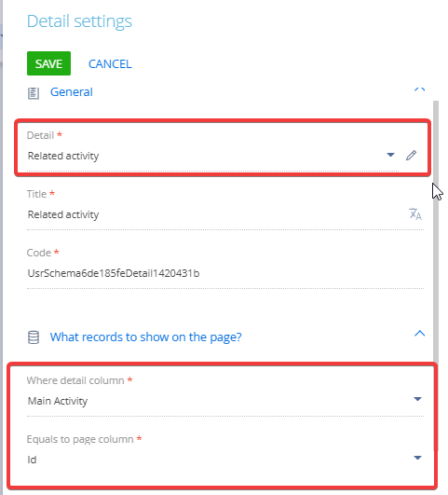This screenshot has width=448, height=495.
Task: Collapse the General section chevron
Action: click(419, 90)
